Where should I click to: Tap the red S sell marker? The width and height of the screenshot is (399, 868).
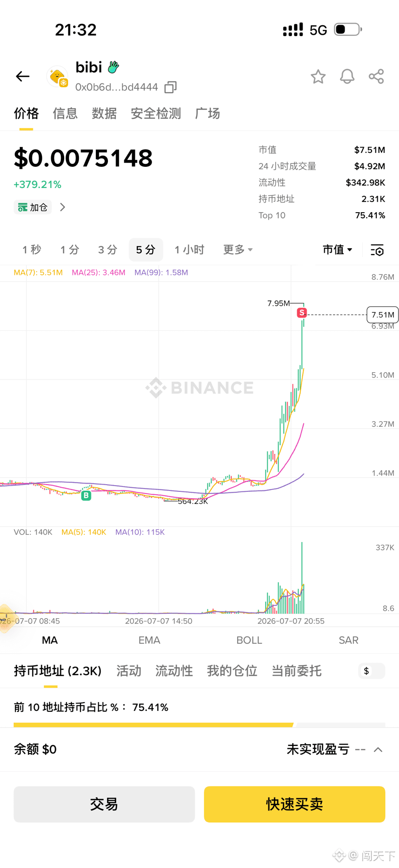pyautogui.click(x=302, y=312)
